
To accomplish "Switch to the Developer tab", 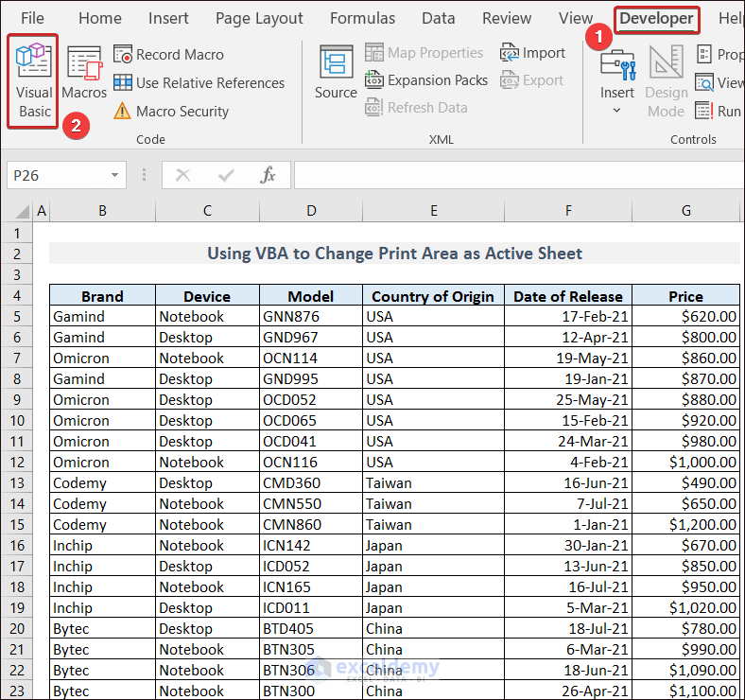I will 656,18.
